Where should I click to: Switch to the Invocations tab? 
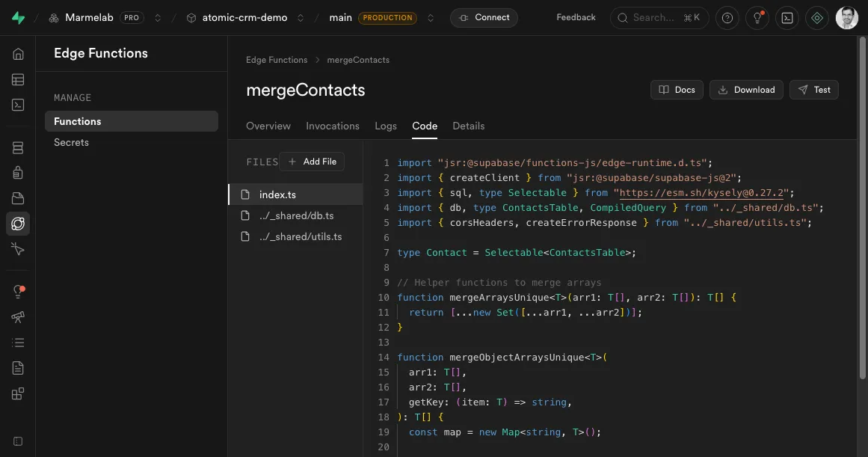(x=333, y=126)
